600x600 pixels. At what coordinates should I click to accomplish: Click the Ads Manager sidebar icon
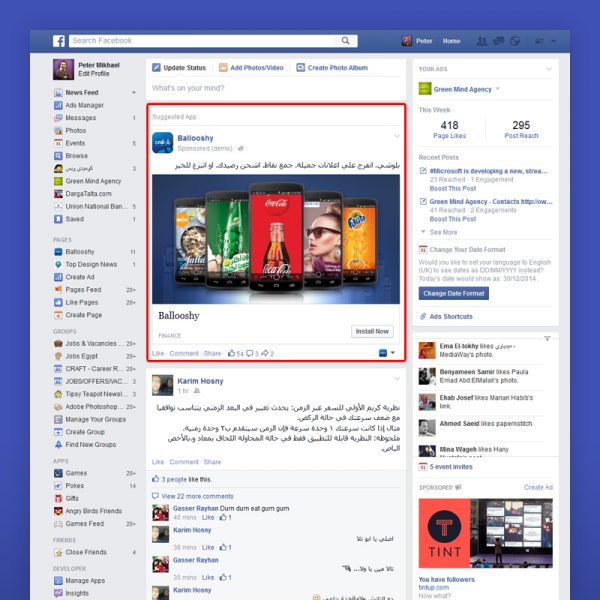tap(58, 105)
